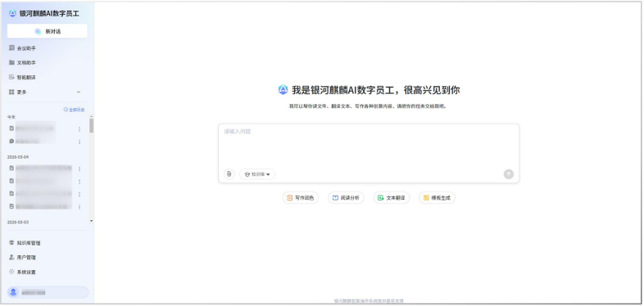644x306 pixels.
Task: Click the 会议助手 sidebar icon
Action: point(11,48)
